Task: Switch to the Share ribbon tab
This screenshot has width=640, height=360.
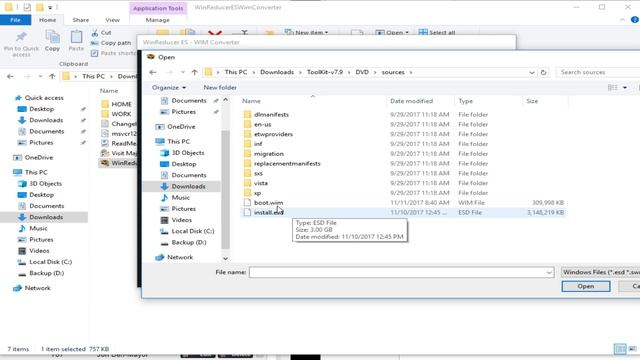Action: pyautogui.click(x=80, y=20)
